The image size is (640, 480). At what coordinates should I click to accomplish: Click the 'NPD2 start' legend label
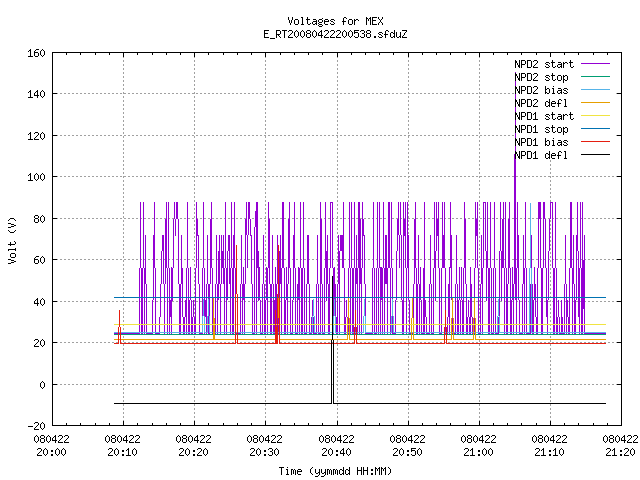(x=544, y=64)
